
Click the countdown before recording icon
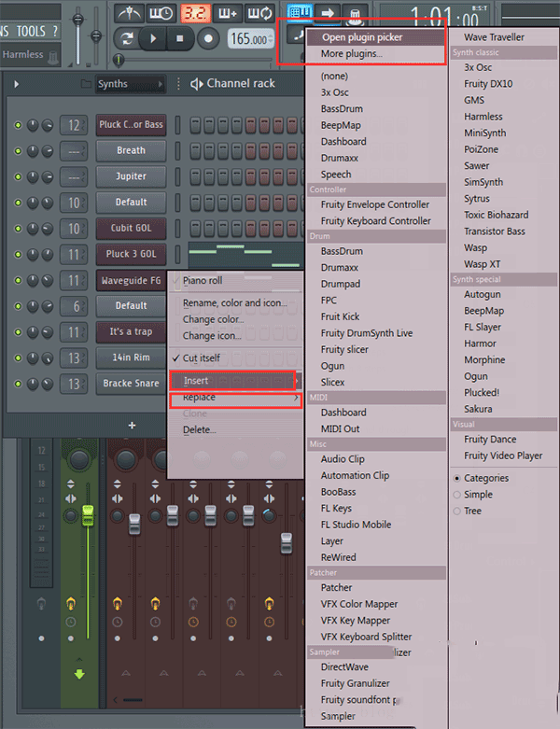pos(195,13)
